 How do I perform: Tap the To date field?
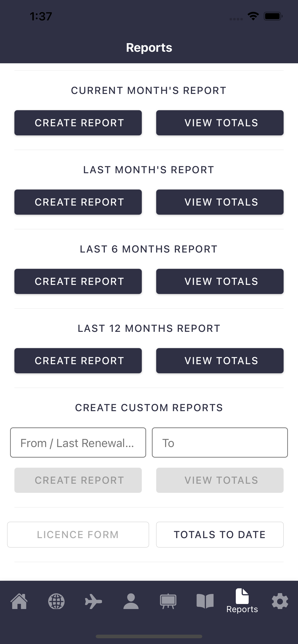(x=220, y=443)
